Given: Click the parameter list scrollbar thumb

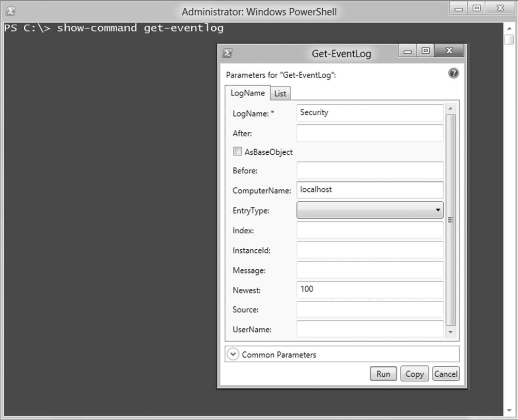Looking at the screenshot, I should pos(450,219).
